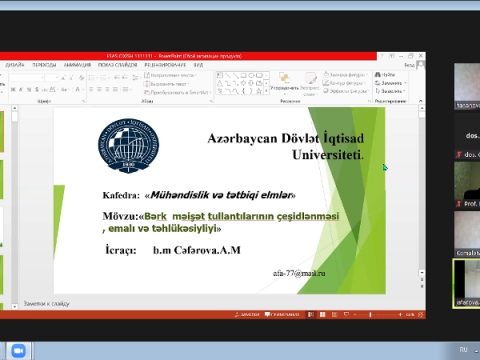Viewport: 480px width, 360px height.
Task: Open the Шрифт group dialog launcher
Action: coord(84,101)
